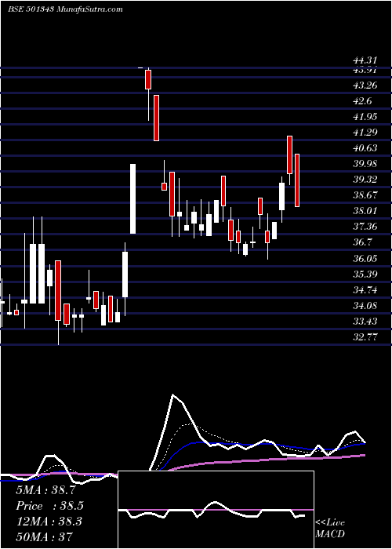Click the 37.36 price axis label
The image size is (392, 549).
coord(365,227)
